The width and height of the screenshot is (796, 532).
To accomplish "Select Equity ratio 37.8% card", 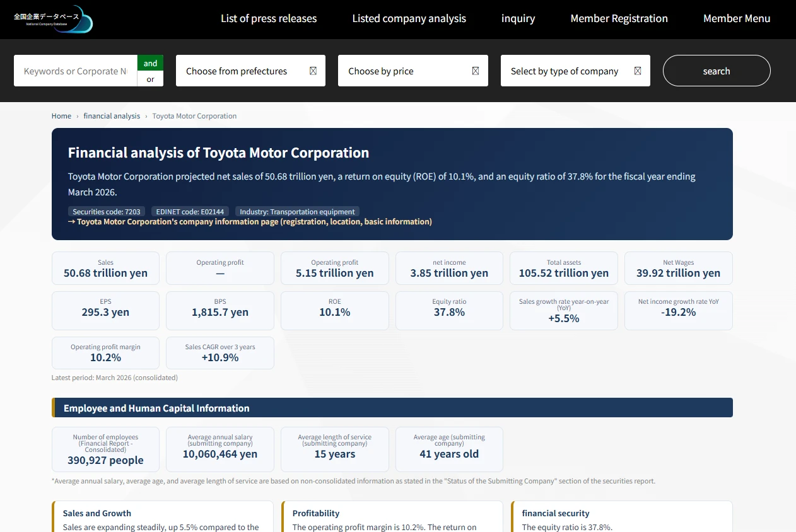I will [x=449, y=311].
